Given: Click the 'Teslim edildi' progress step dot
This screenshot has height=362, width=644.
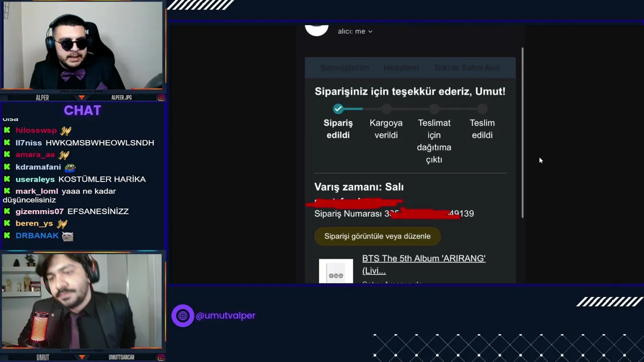Looking at the screenshot, I should 482,109.
